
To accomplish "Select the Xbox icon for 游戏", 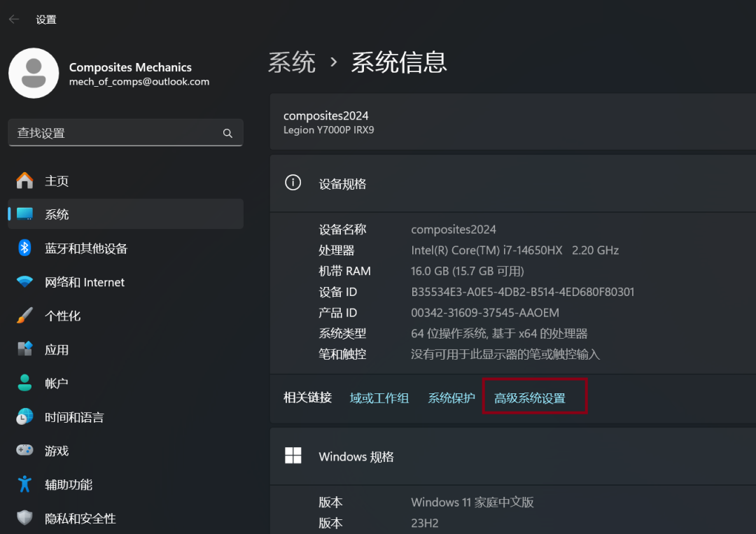I will 26,451.
